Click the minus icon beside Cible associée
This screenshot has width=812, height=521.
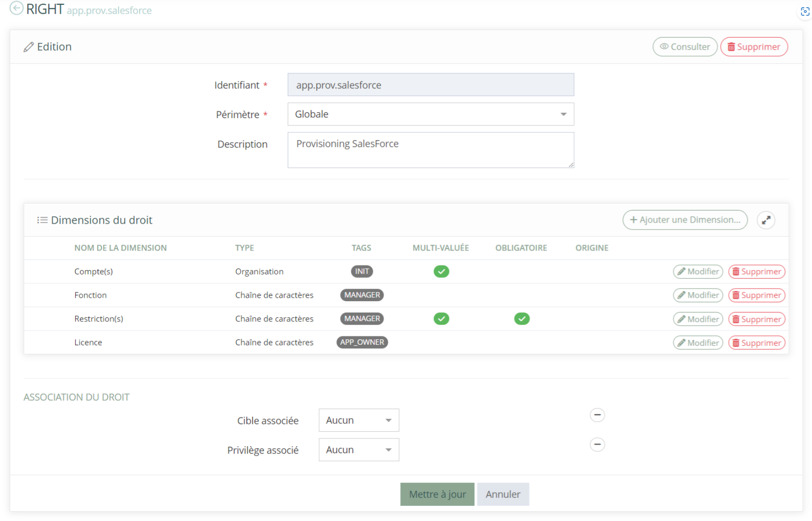click(597, 415)
